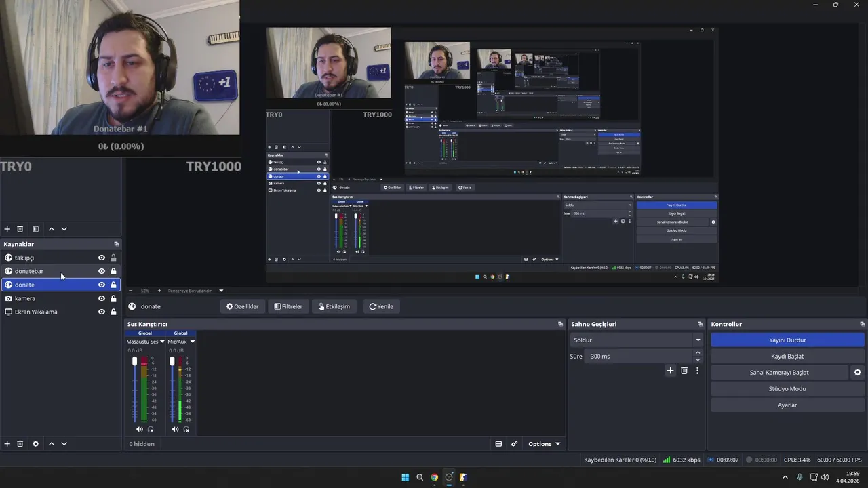Viewport: 868px width, 488px height.
Task: Open source properties gear in Kaynaklar toolbar
Action: pos(35,444)
